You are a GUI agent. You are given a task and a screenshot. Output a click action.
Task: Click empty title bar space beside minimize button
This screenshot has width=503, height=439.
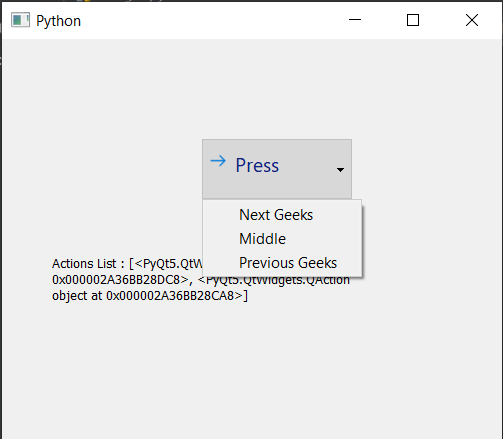pyautogui.click(x=233, y=20)
